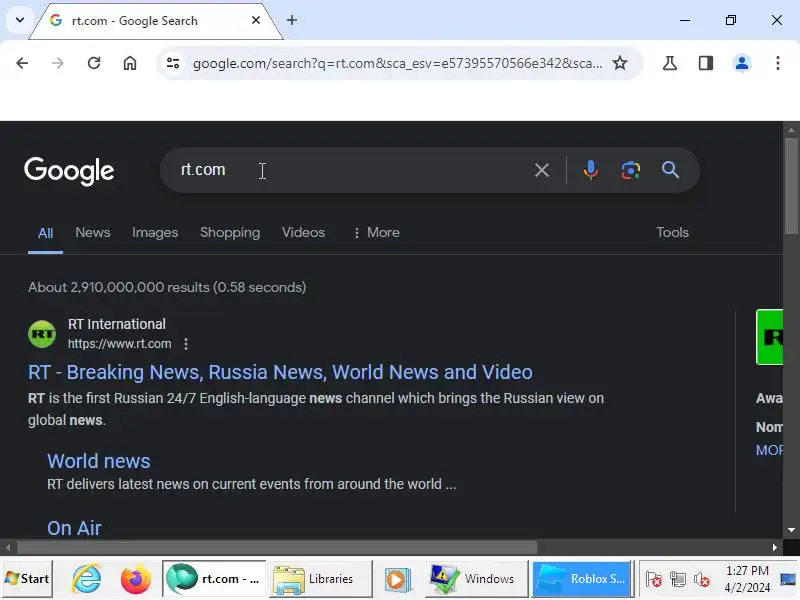Start voice search with microphone
Viewport: 800px width, 600px height.
[x=591, y=170]
